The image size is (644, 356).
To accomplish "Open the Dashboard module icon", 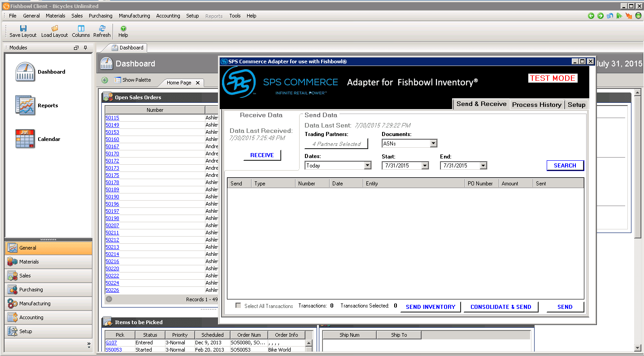I will (x=25, y=72).
